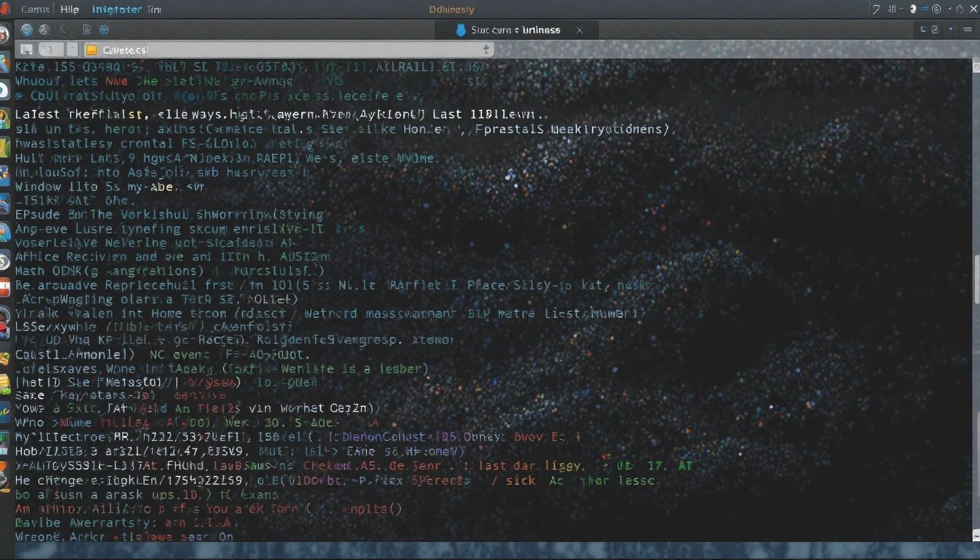The height and width of the screenshot is (560, 980).
Task: Open the Hilp menu
Action: coord(69,9)
